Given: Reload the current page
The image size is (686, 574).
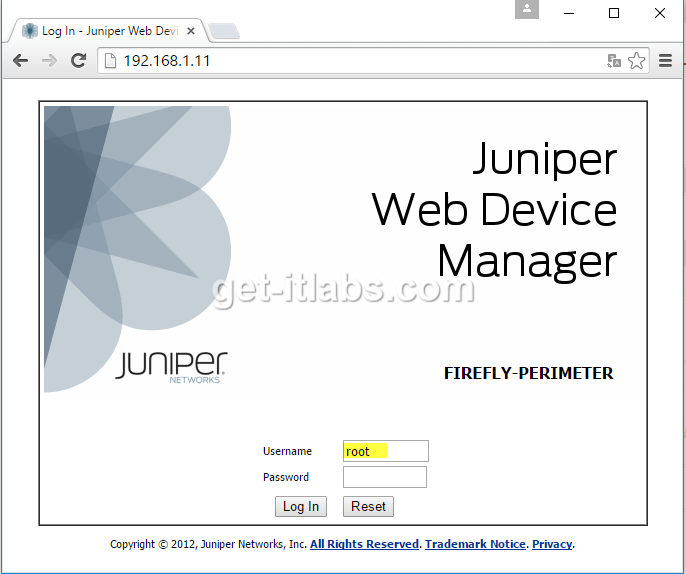Looking at the screenshot, I should [78, 61].
